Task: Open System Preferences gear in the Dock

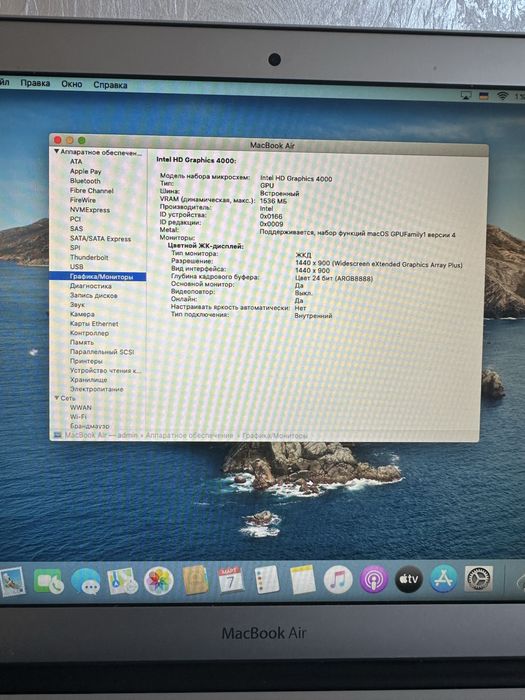Action: coord(478,579)
